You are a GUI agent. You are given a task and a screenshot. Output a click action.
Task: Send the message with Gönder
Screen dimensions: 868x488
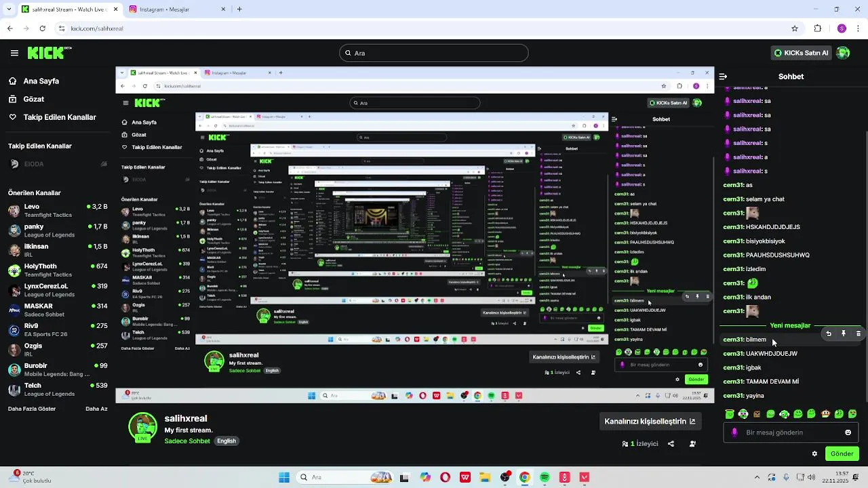pos(842,454)
